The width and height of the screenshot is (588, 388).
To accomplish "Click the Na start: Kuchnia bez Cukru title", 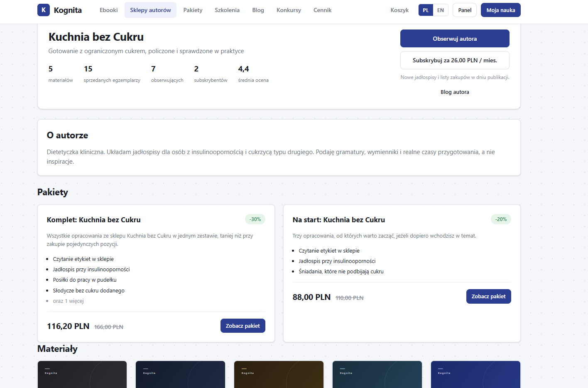I will [339, 220].
